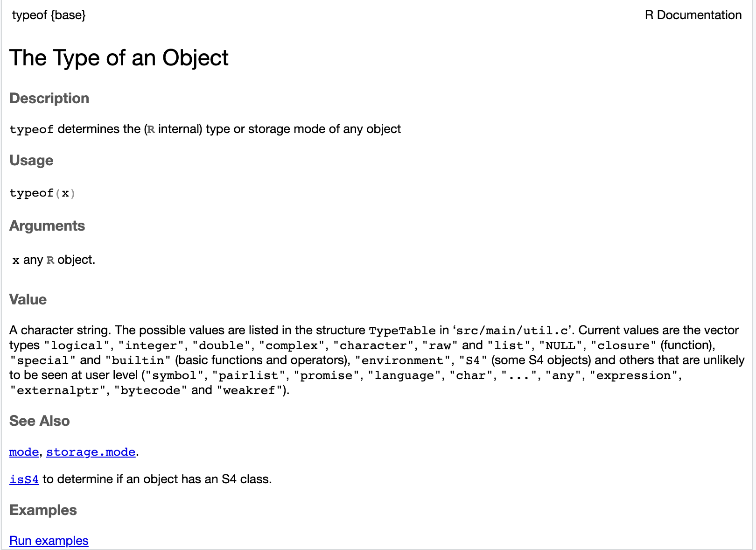Click the R logo beside 'any object' argument
Viewport: 756px width, 550px height.
pyautogui.click(x=50, y=260)
